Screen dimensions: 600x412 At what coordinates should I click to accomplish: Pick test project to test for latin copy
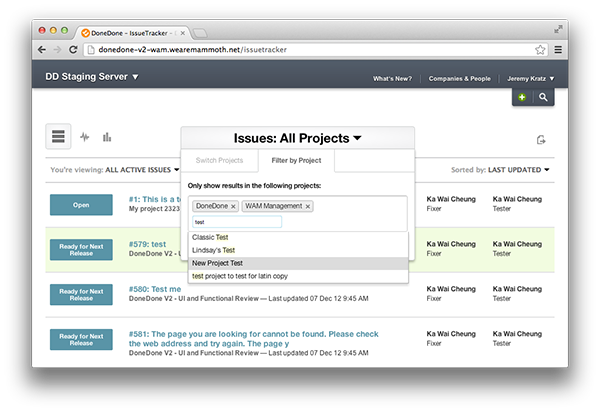pos(298,276)
